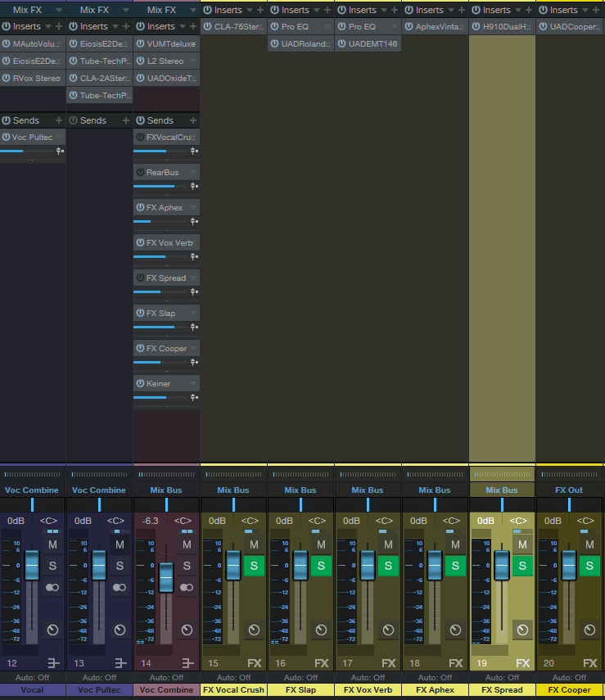Click the FX icon on channel 15
Screen dimensions: 605x700
tap(255, 663)
